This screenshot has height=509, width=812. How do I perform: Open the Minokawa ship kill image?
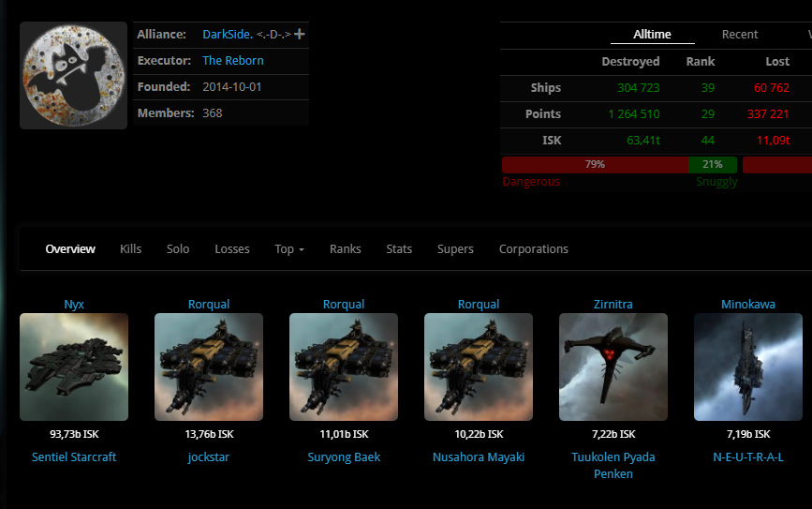coord(748,367)
